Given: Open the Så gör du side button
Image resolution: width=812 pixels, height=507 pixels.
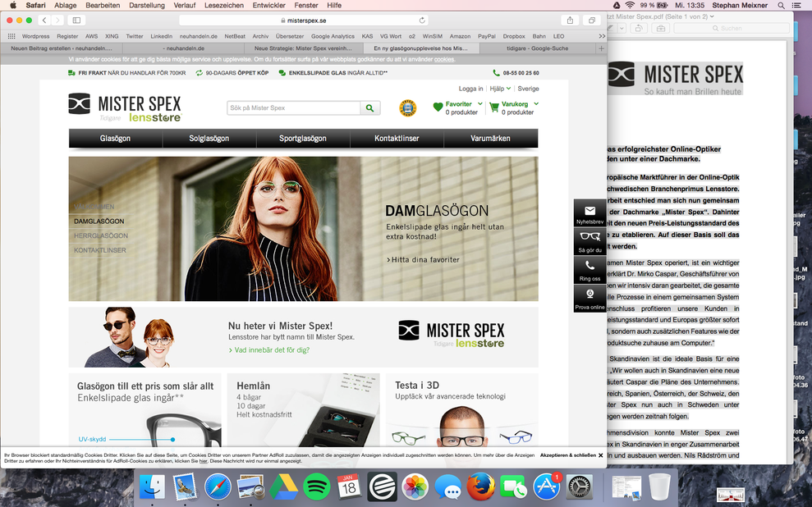Looking at the screenshot, I should tap(590, 241).
